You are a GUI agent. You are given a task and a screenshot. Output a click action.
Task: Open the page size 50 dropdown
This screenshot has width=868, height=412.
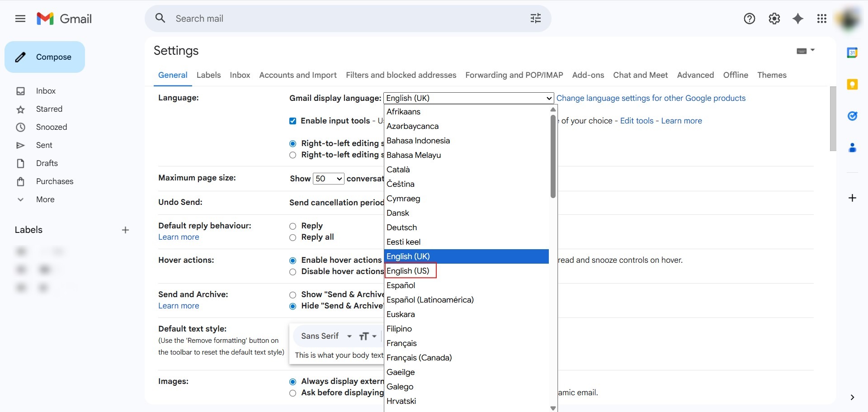pyautogui.click(x=328, y=179)
